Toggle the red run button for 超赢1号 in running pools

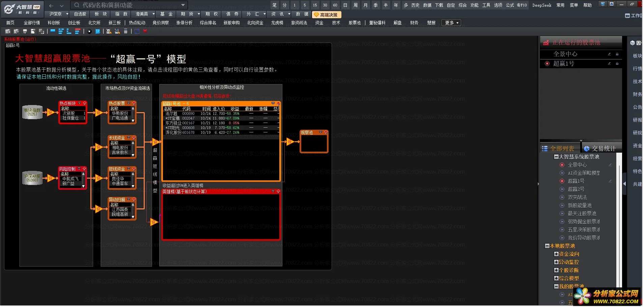coord(547,63)
